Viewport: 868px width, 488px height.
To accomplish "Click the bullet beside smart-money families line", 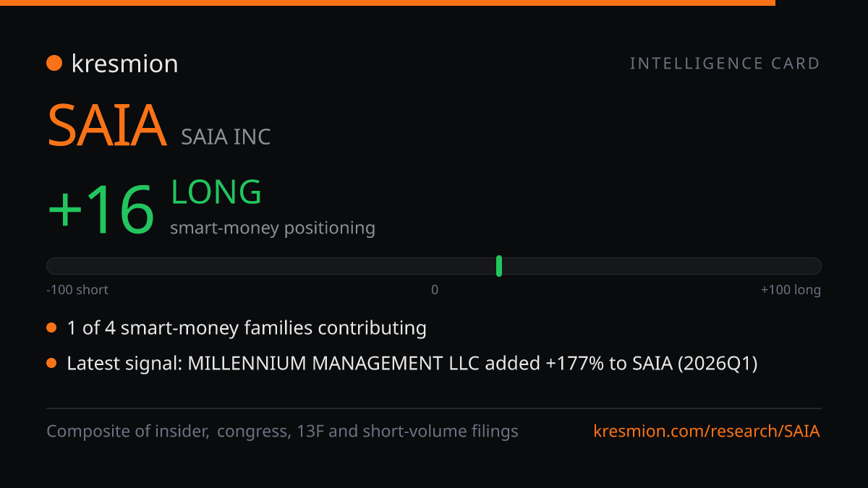I will click(x=51, y=328).
